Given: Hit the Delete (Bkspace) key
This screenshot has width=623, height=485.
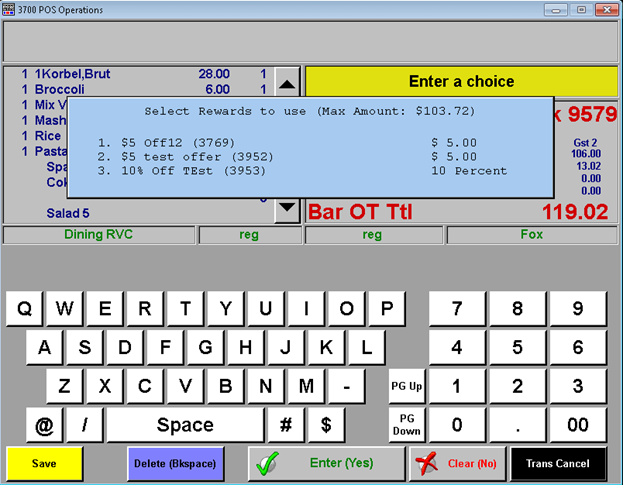Looking at the screenshot, I should [175, 464].
